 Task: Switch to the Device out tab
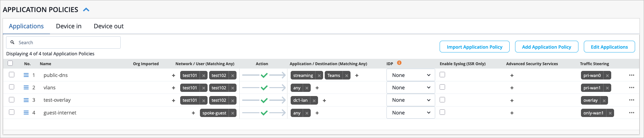[109, 26]
